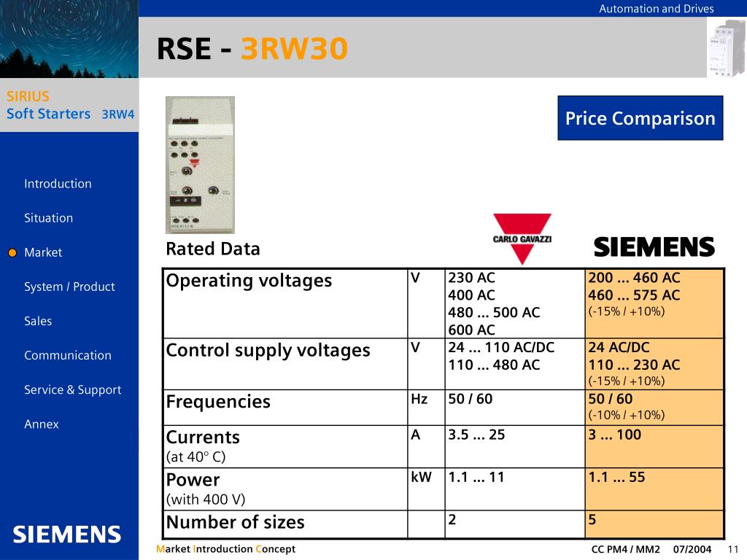Click the (-10% / +10%) frequency tolerance
Viewport: 747px width, 560px height.
[x=627, y=415]
